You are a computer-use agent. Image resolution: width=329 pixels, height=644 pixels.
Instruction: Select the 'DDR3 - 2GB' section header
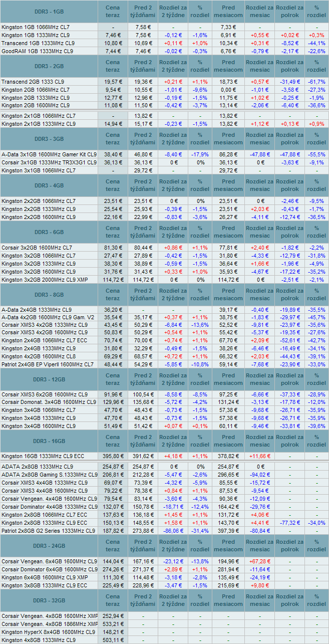pos(49,66)
